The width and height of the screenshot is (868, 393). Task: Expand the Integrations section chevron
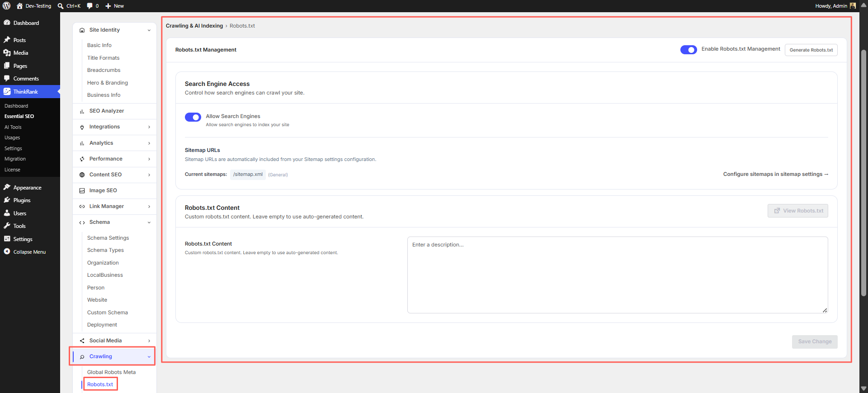point(149,127)
